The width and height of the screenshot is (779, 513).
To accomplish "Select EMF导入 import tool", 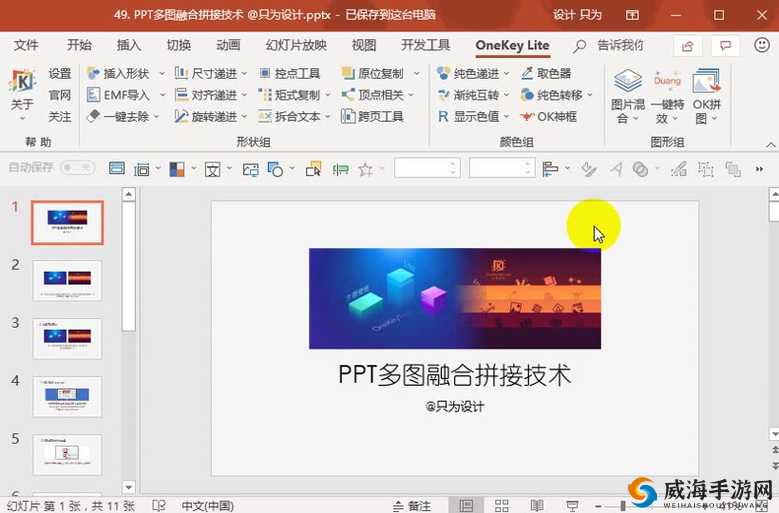I will pyautogui.click(x=118, y=95).
